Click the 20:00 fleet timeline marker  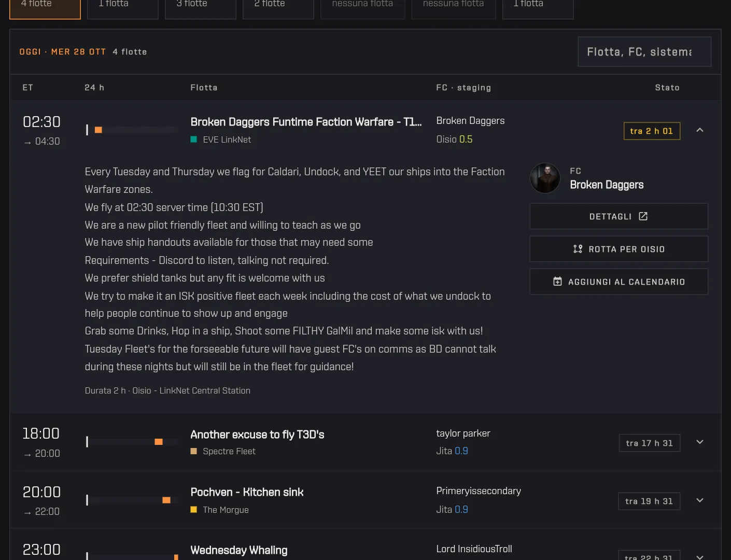166,500
